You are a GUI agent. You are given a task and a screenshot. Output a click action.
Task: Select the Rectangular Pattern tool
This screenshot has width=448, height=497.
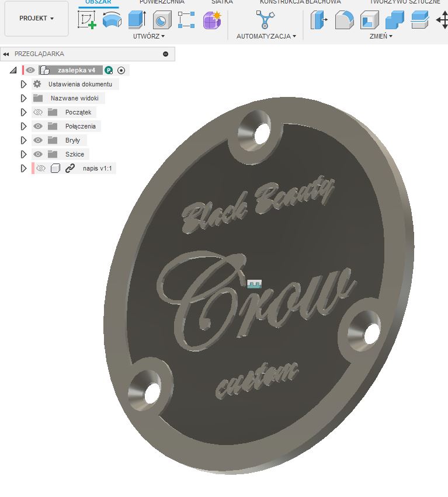(x=186, y=20)
